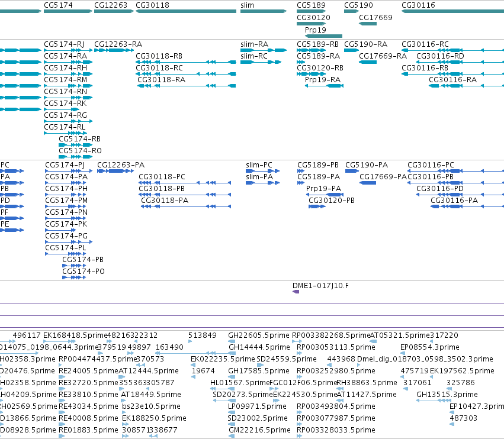The height and width of the screenshot is (439, 504).
Task: Click the CG17669 gene label
Action: [375, 17]
